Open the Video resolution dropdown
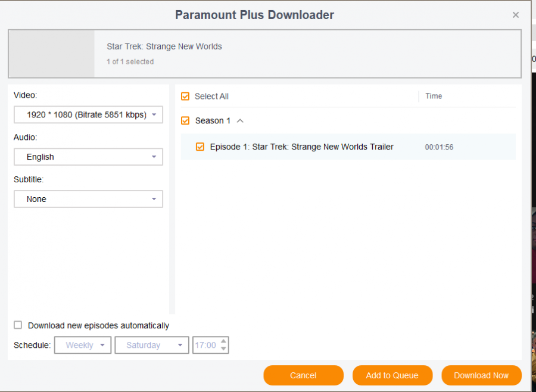Viewport: 536px width, 392px height. 88,114
